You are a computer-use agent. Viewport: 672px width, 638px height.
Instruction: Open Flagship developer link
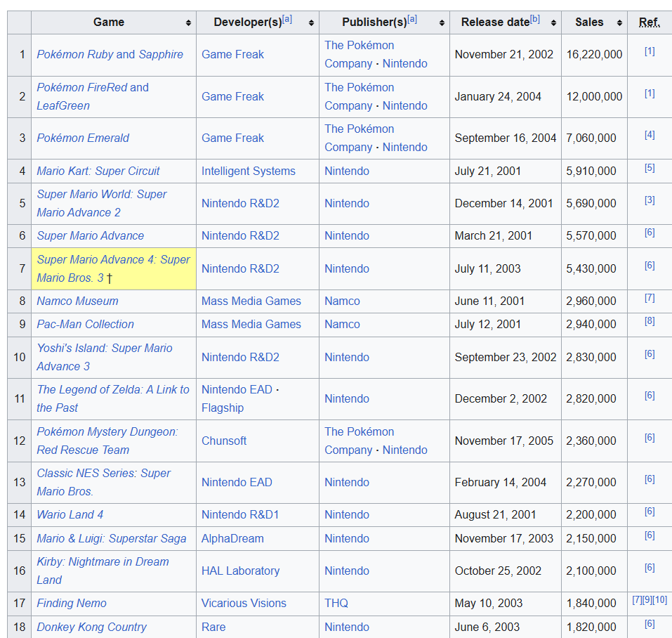223,408
